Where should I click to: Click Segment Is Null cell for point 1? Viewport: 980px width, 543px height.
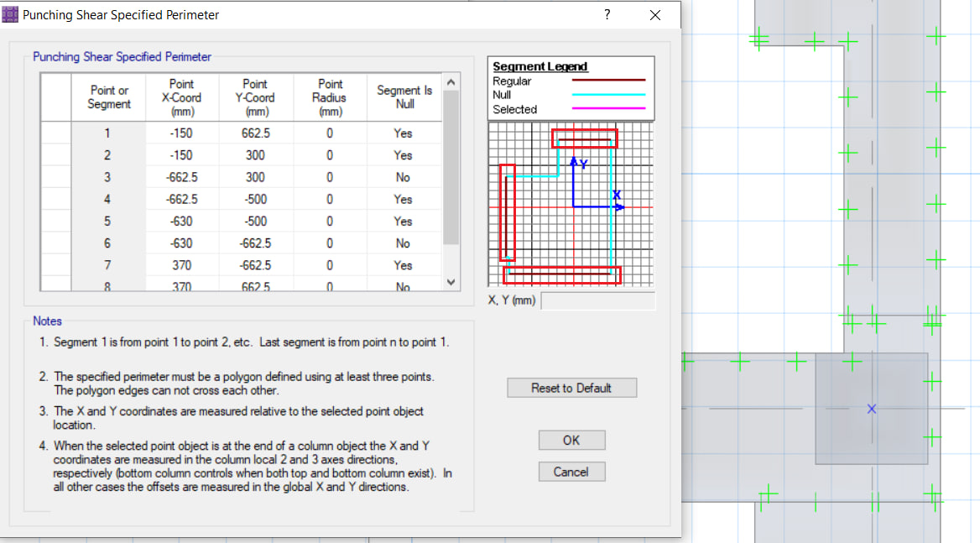pyautogui.click(x=404, y=133)
